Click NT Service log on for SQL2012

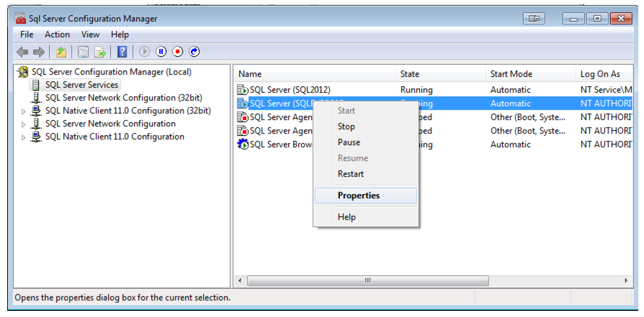[606, 90]
